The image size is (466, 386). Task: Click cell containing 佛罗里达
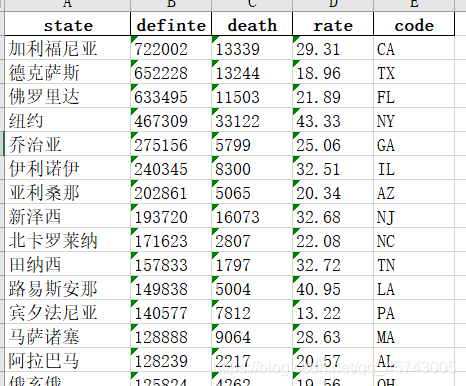68,96
